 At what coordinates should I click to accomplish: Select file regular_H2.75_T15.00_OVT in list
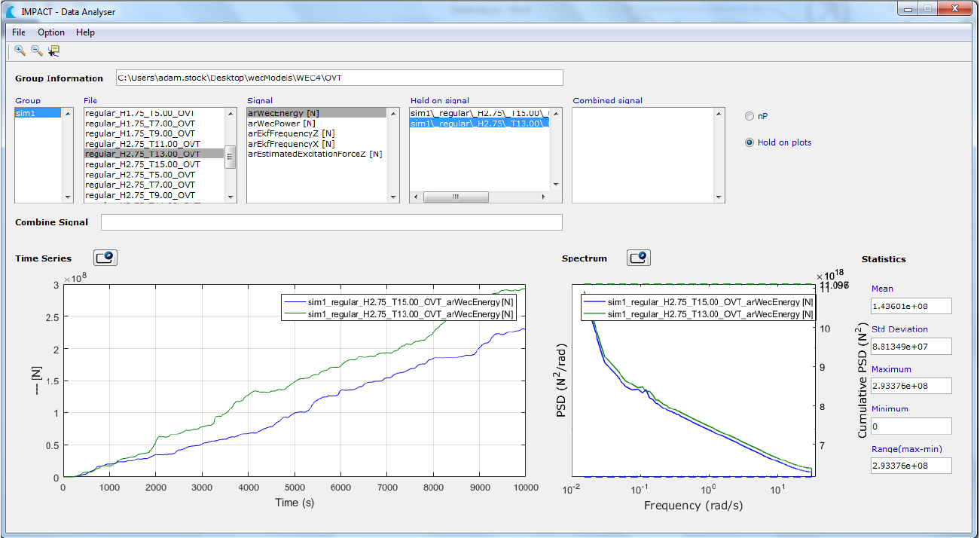click(142, 164)
